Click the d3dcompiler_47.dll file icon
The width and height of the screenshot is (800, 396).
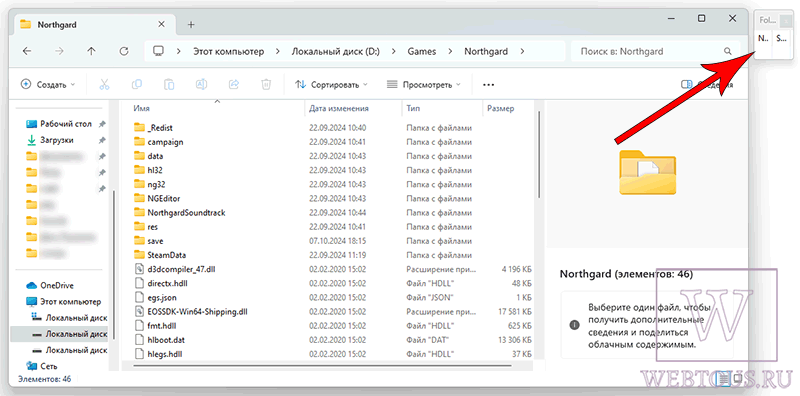pos(139,269)
